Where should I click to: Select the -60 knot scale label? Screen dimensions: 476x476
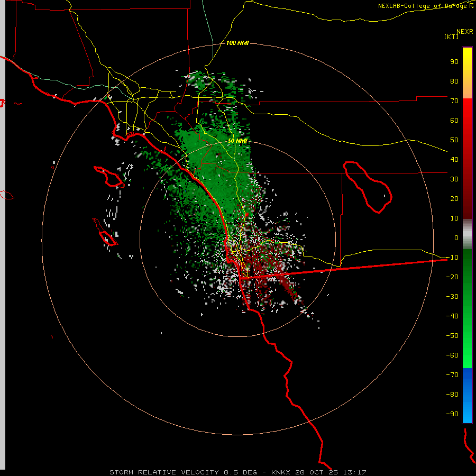tap(452, 355)
